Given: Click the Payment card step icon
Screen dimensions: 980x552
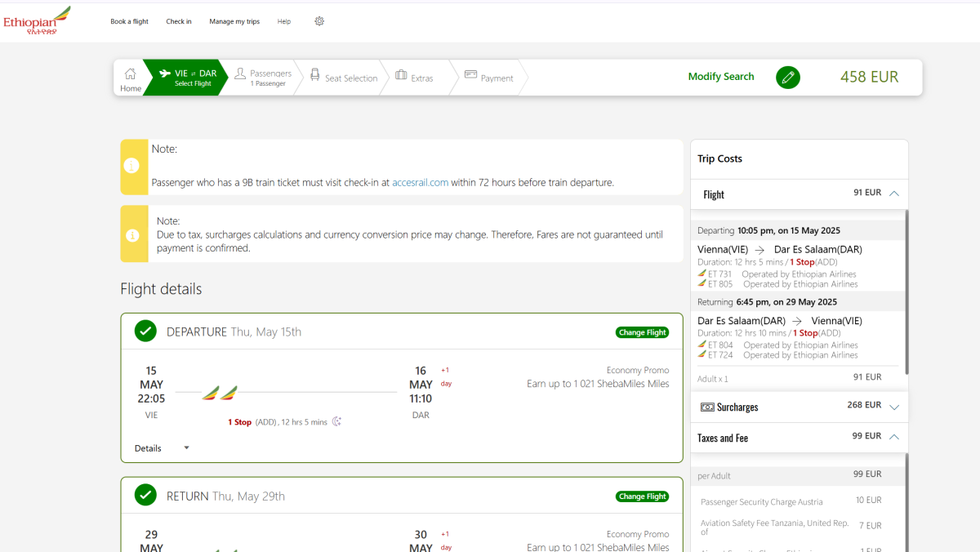Looking at the screenshot, I should click(x=470, y=74).
